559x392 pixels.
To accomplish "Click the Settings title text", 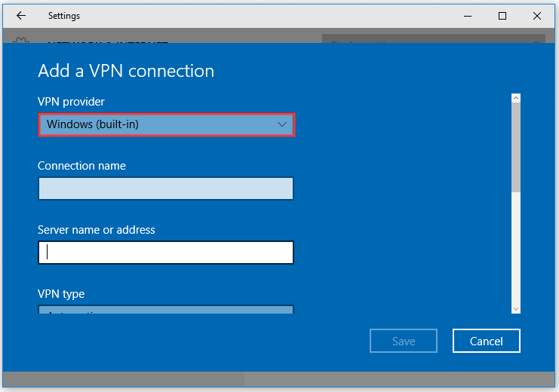I will (64, 16).
